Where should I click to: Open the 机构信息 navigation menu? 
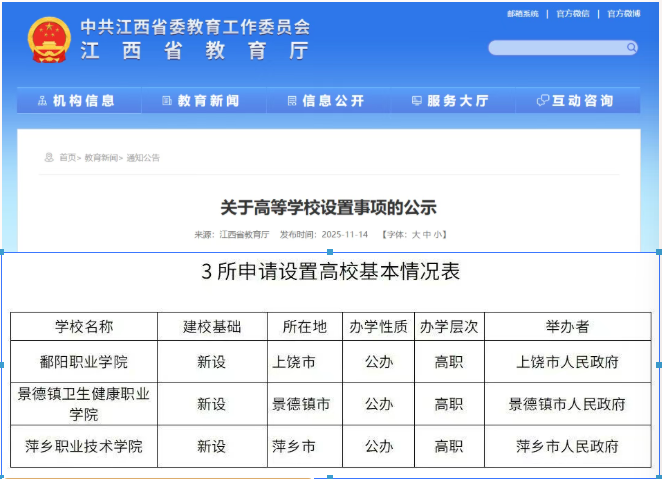[79, 100]
